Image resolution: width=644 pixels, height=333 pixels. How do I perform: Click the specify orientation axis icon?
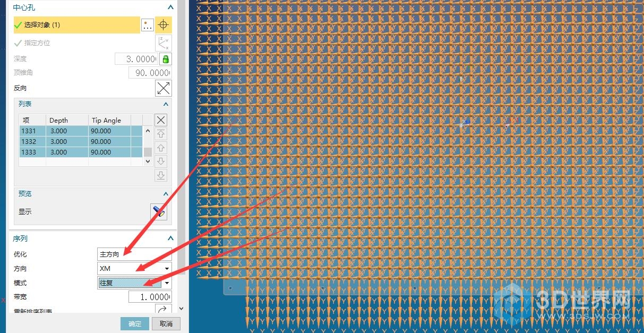tap(164, 43)
